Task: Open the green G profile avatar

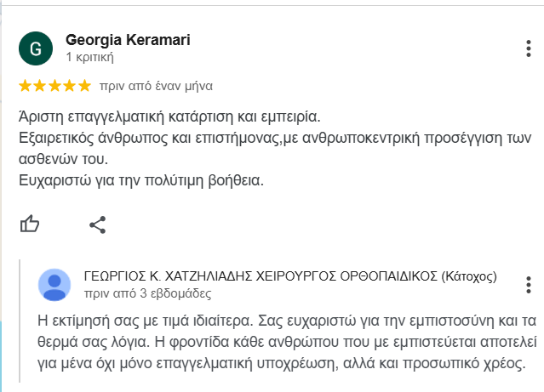Action: [36, 48]
